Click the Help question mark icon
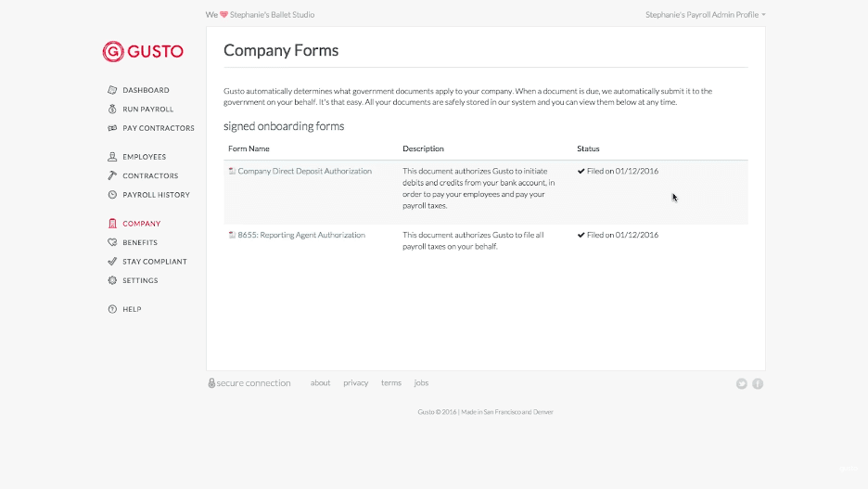868x490 pixels. coord(112,309)
